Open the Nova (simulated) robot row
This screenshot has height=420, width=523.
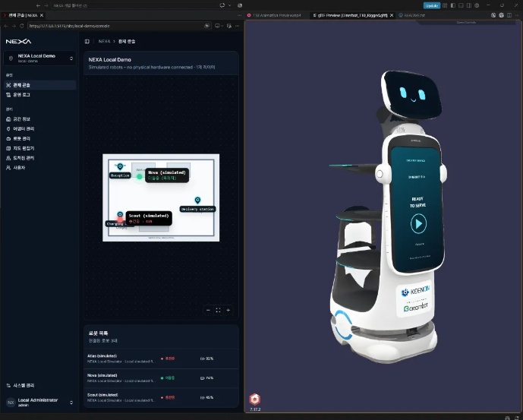(x=161, y=378)
